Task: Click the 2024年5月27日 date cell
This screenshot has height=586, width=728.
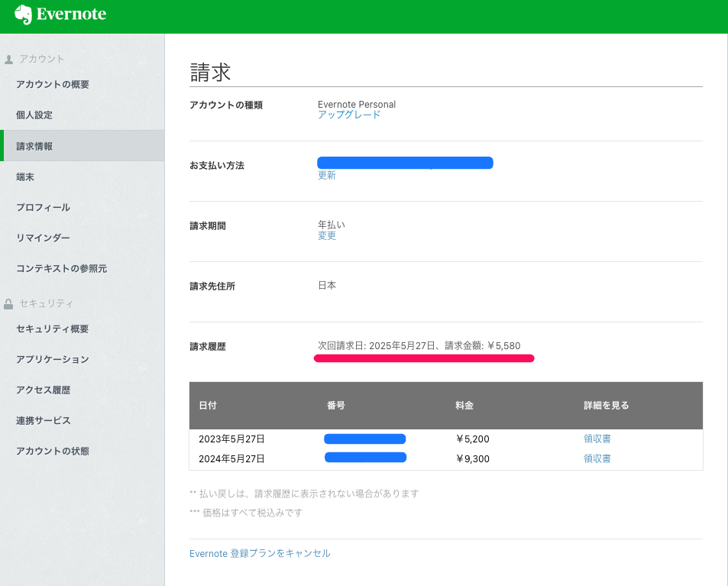Action: (231, 458)
